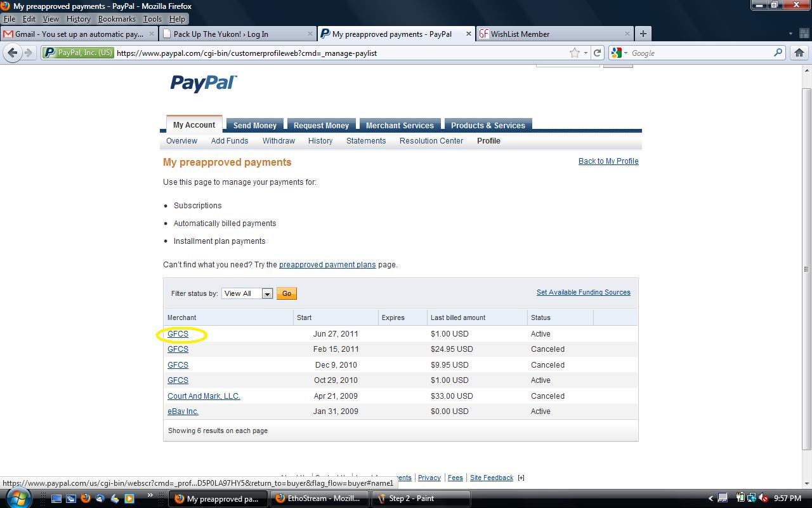Open the View menu
812x508 pixels.
[51, 19]
